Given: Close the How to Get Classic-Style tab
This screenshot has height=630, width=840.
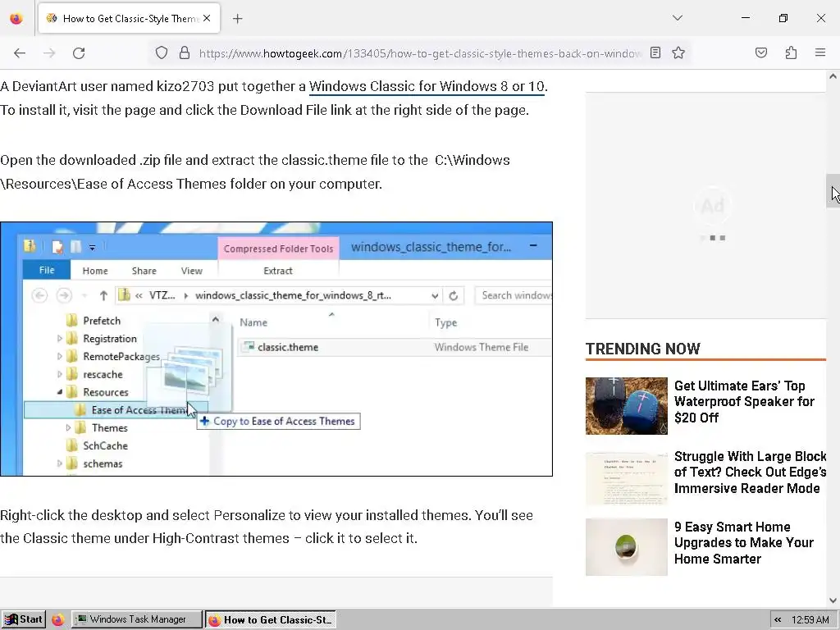Looking at the screenshot, I should point(207,18).
